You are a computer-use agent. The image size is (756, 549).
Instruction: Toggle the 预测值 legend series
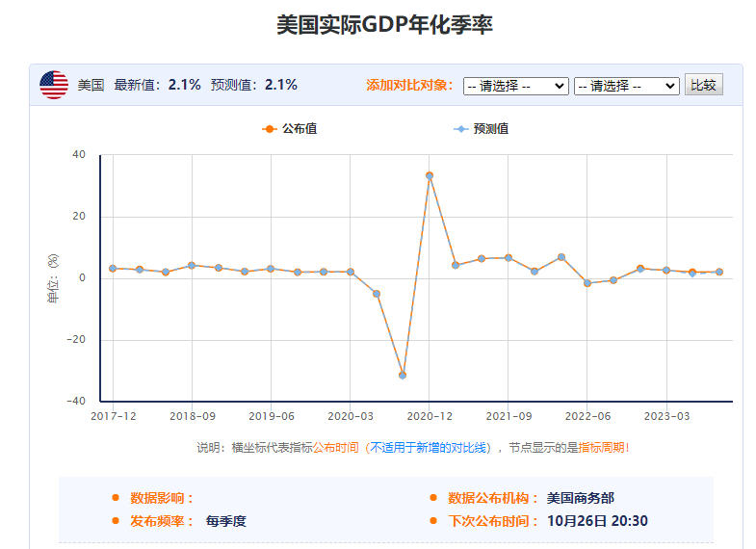pos(482,129)
